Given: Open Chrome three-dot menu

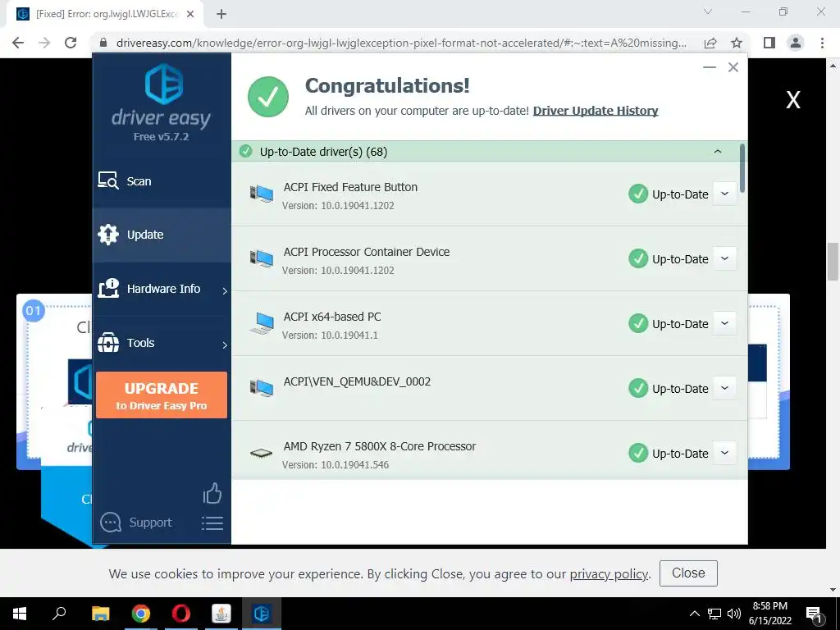Looking at the screenshot, I should point(822,43).
